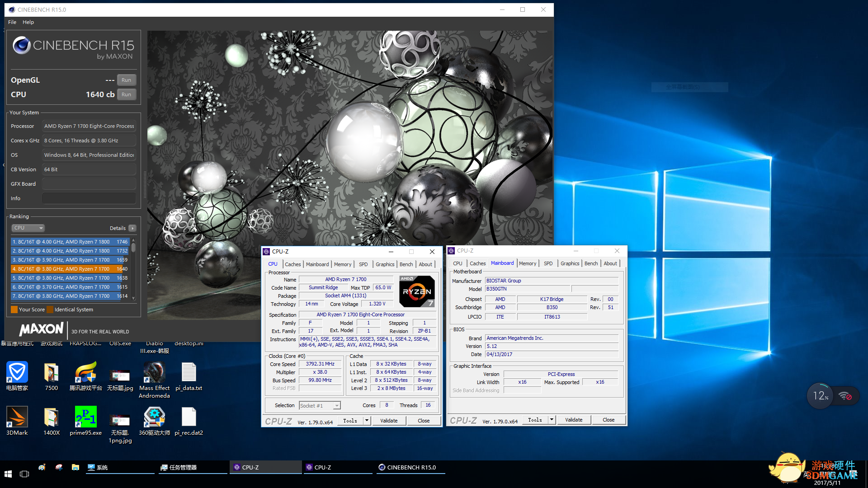Open the pi_data.txt file icon

(189, 372)
